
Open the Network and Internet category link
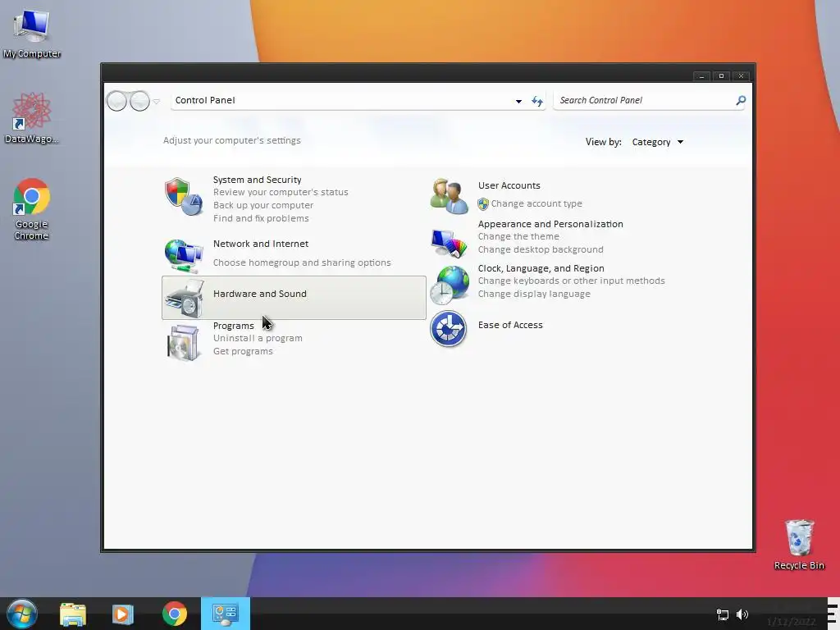[x=261, y=244]
